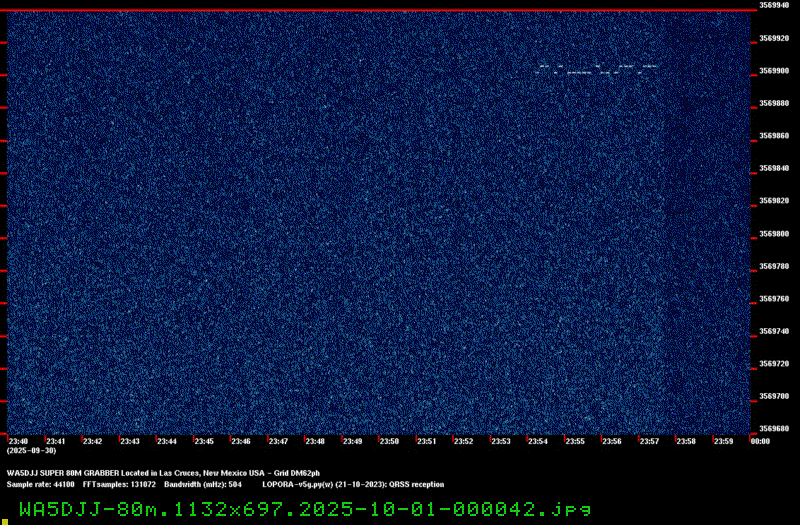Click the yellow marker beside the filename
Screen dimensions: 800x525
pos(5,521)
